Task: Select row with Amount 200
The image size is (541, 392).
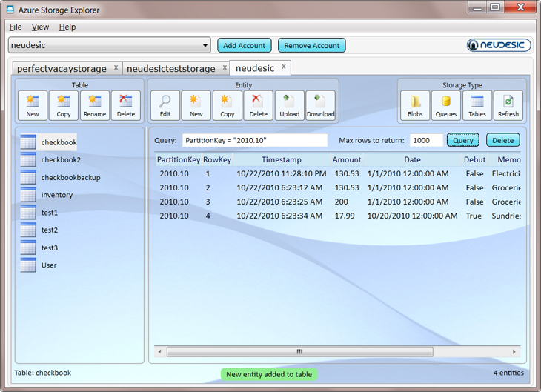Action: (x=337, y=202)
